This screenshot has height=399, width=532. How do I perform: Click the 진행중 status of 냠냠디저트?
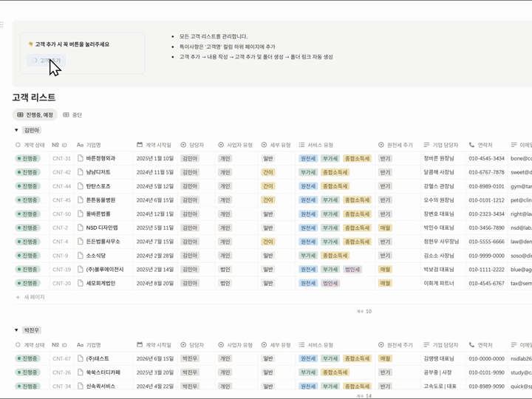28,172
